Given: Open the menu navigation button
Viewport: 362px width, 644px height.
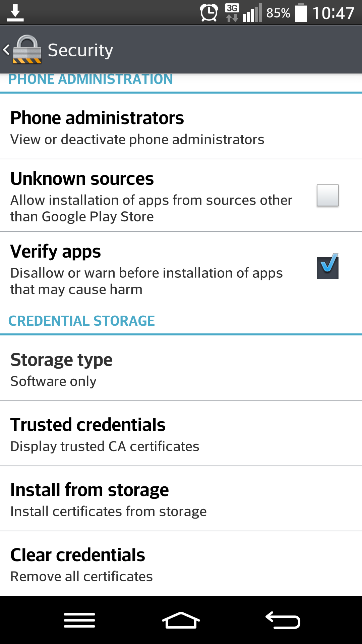Looking at the screenshot, I should pos(79,620).
